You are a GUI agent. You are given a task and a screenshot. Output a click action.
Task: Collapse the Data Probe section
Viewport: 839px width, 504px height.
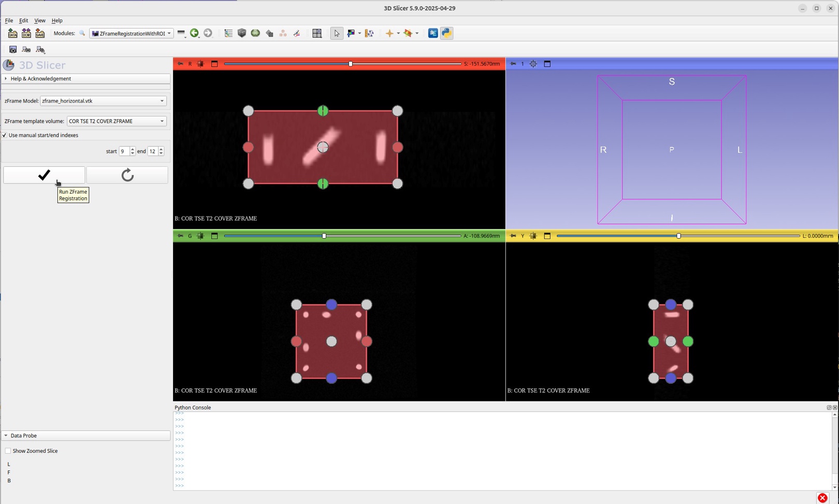pos(86,436)
